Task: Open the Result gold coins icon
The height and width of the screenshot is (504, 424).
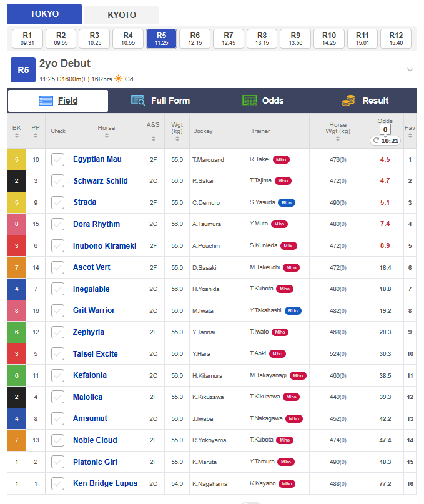Action: point(348,101)
